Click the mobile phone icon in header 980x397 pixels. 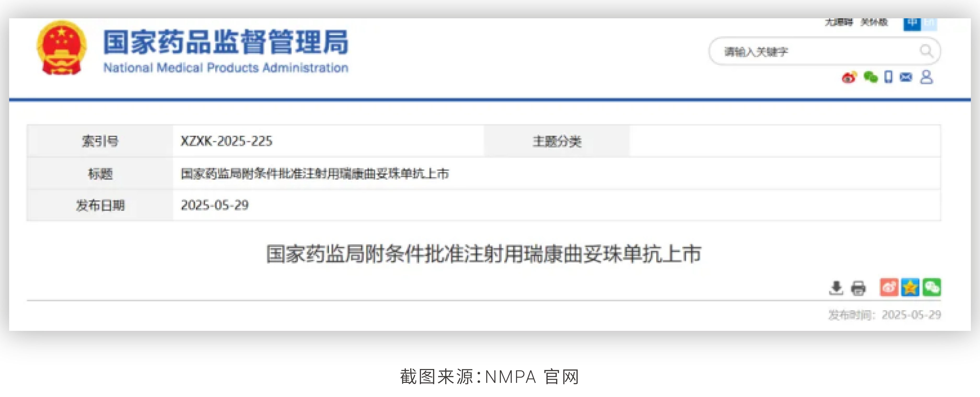[888, 77]
